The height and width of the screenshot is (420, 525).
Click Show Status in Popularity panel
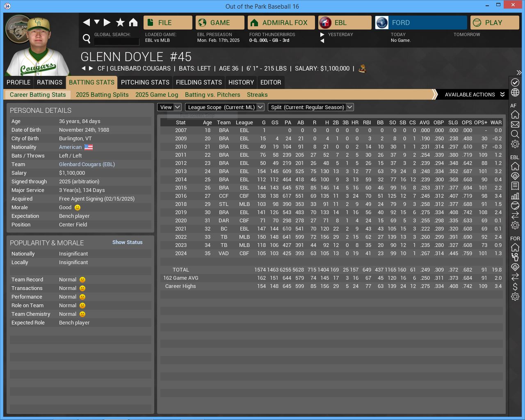(x=127, y=242)
